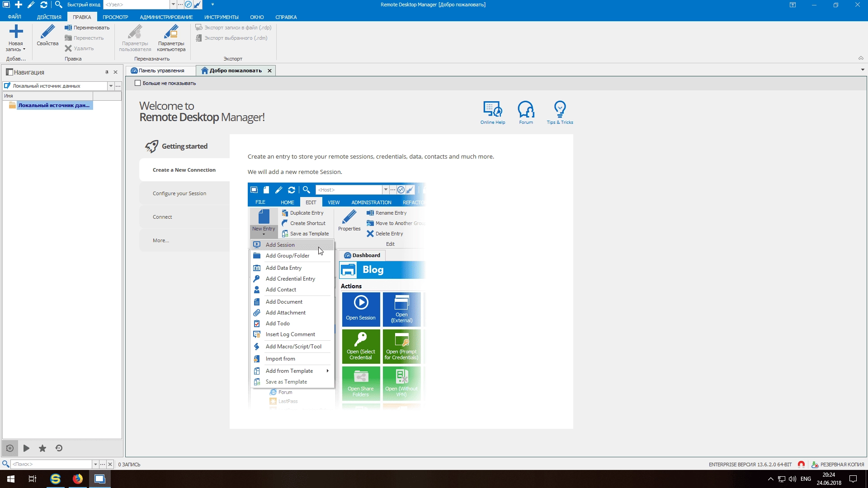Expand the quick access toolbar customize arrow
Screen dimensions: 868x488
click(212, 5)
